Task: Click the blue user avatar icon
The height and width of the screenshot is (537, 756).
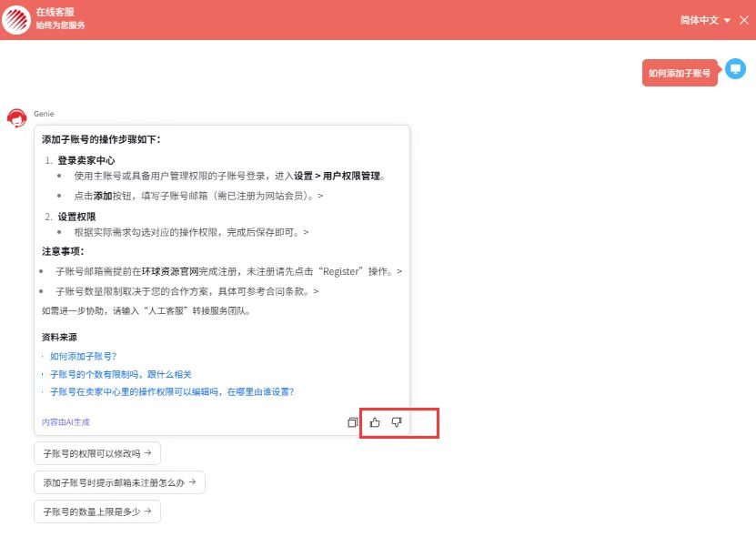Action: tap(735, 69)
